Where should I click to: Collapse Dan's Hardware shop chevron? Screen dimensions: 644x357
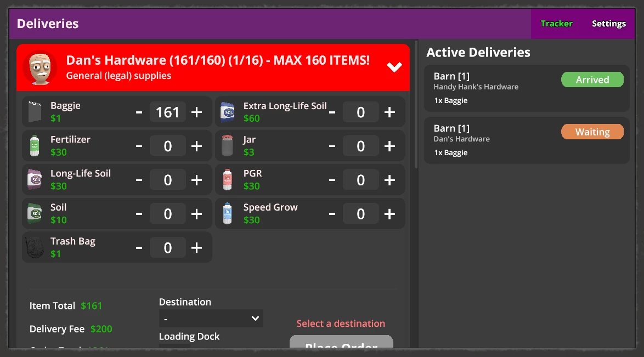pyautogui.click(x=394, y=66)
